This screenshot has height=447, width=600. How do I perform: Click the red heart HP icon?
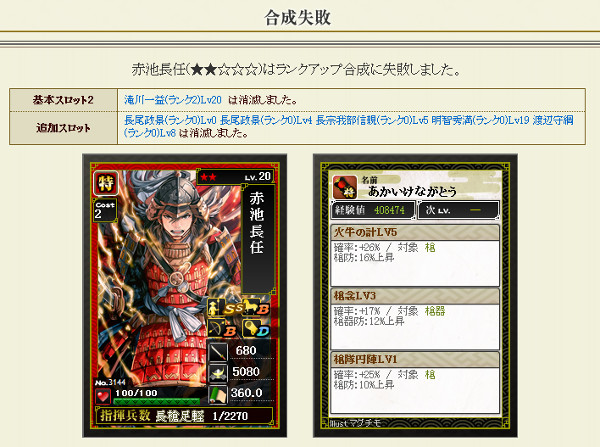pyautogui.click(x=103, y=396)
